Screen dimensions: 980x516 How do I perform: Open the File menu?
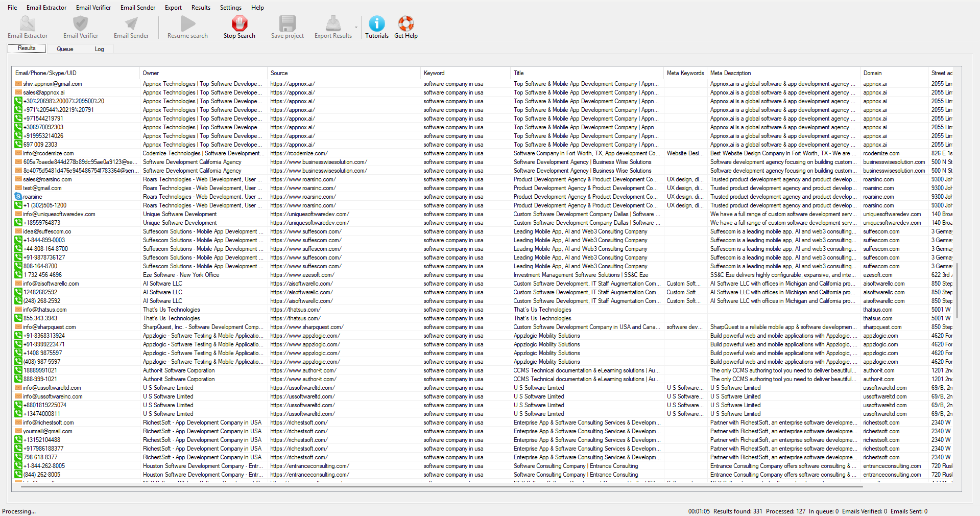(x=12, y=8)
